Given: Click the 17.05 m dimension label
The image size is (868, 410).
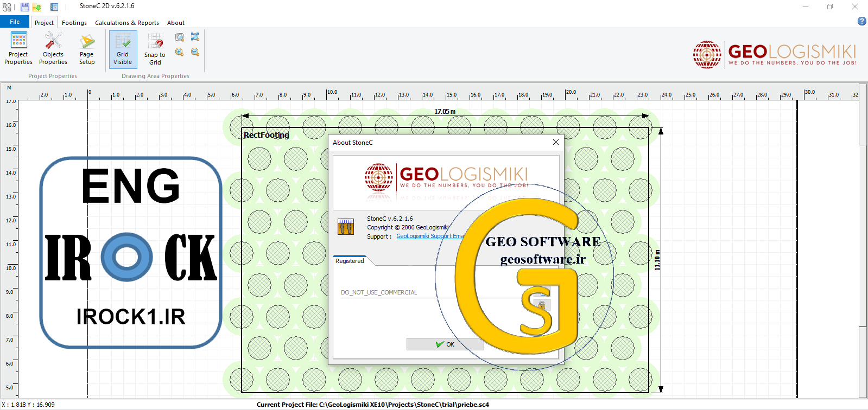Looking at the screenshot, I should click(445, 112).
